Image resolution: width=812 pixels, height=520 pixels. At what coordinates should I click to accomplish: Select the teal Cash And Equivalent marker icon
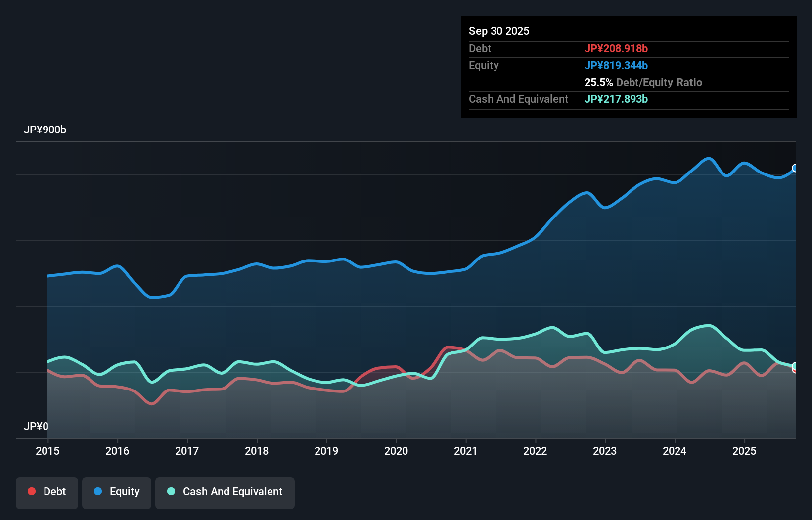click(x=171, y=491)
